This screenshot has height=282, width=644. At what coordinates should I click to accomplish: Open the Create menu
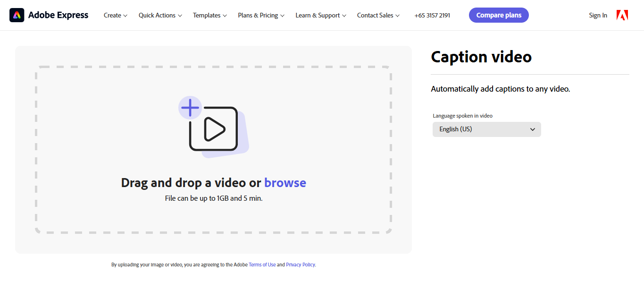point(115,15)
